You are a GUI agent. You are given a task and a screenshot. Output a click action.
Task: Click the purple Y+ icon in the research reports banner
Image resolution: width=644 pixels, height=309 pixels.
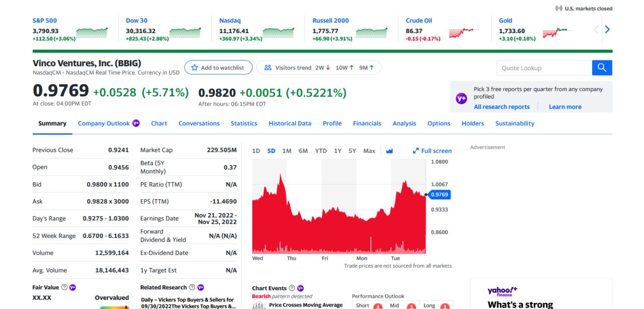pos(461,99)
